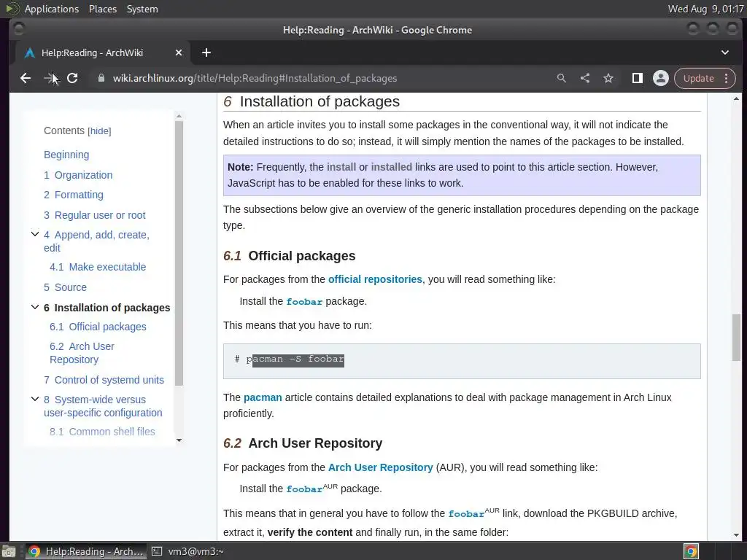Screen dimensions: 747x560
Task: Click the main page scrollbar thumb
Action: point(737,338)
